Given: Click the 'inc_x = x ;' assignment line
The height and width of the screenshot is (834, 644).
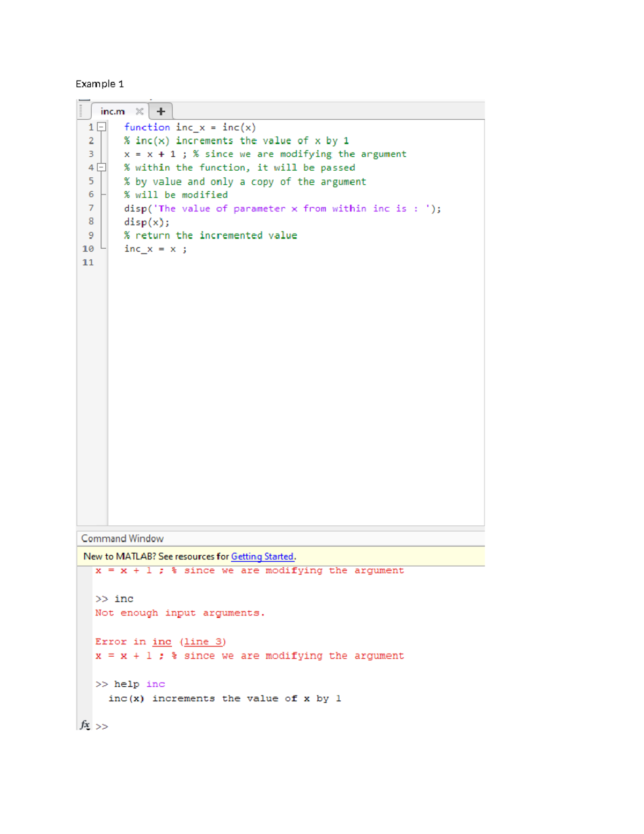Looking at the screenshot, I should point(156,249).
